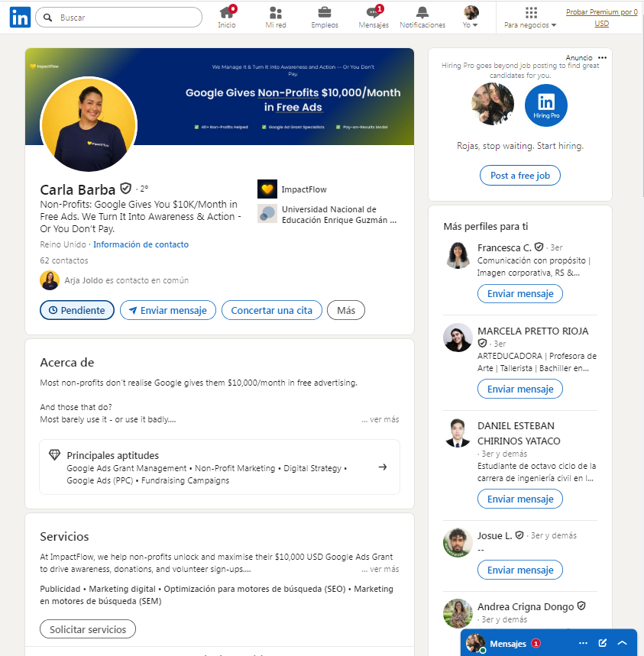
Task: Click Más perfiles para ti heading
Action: point(486,226)
